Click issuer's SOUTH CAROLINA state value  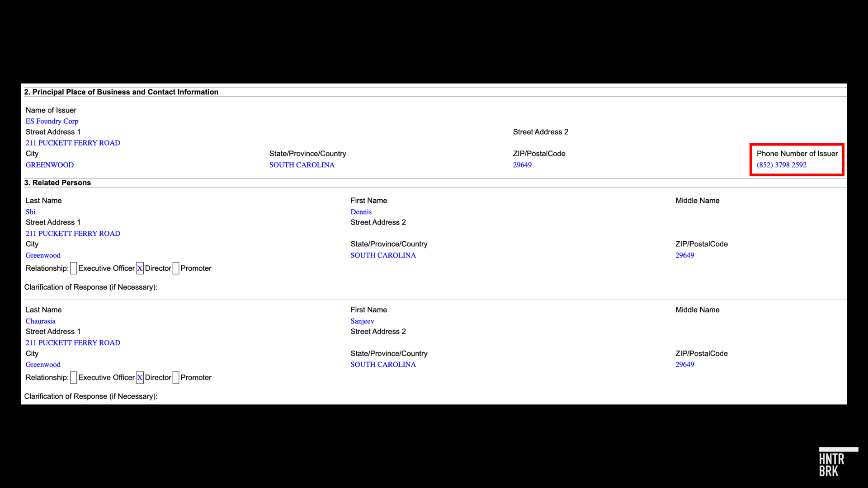click(302, 165)
